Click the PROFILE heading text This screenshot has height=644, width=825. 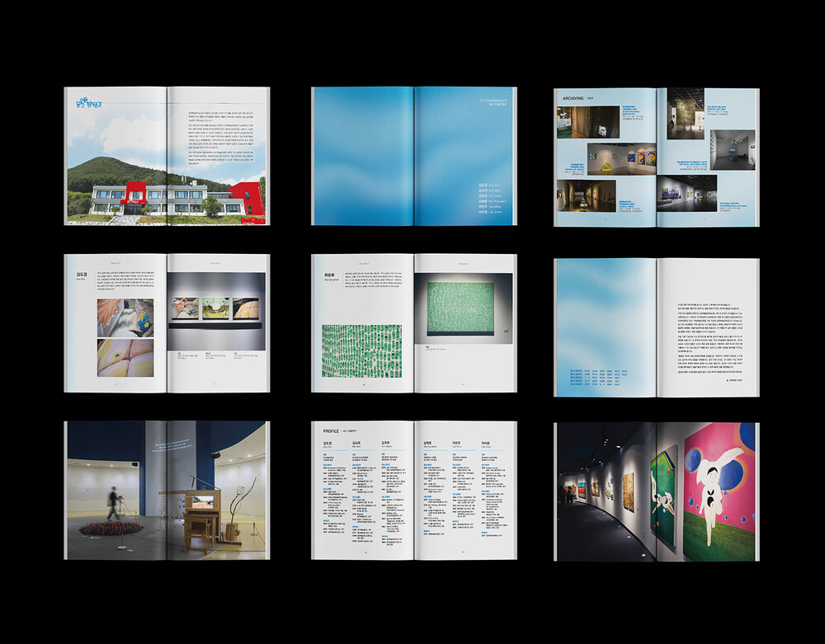pyautogui.click(x=335, y=430)
